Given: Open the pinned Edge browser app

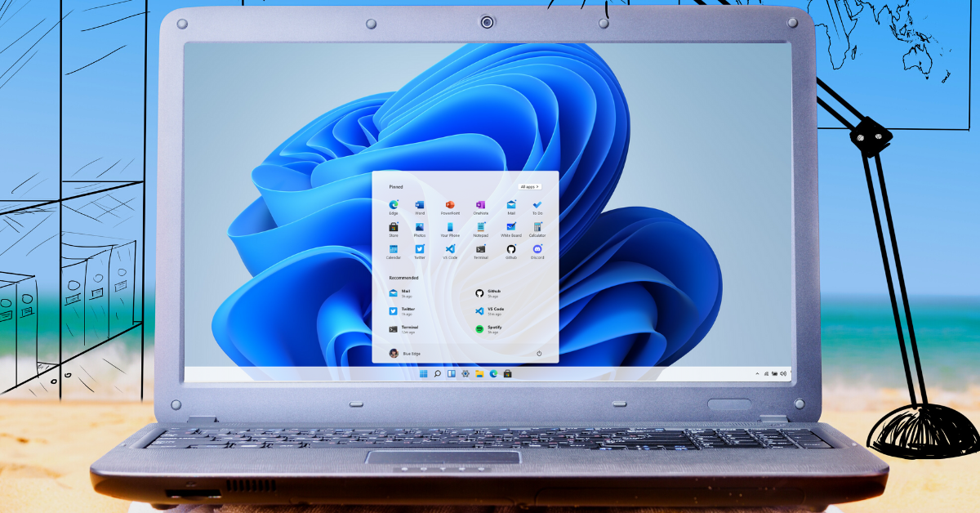Looking at the screenshot, I should [394, 205].
